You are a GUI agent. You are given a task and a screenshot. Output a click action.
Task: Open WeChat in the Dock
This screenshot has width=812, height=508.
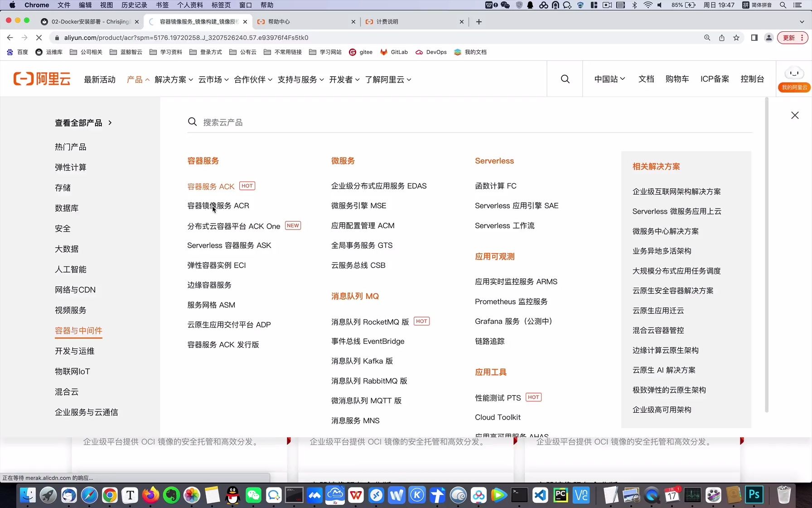pyautogui.click(x=253, y=495)
